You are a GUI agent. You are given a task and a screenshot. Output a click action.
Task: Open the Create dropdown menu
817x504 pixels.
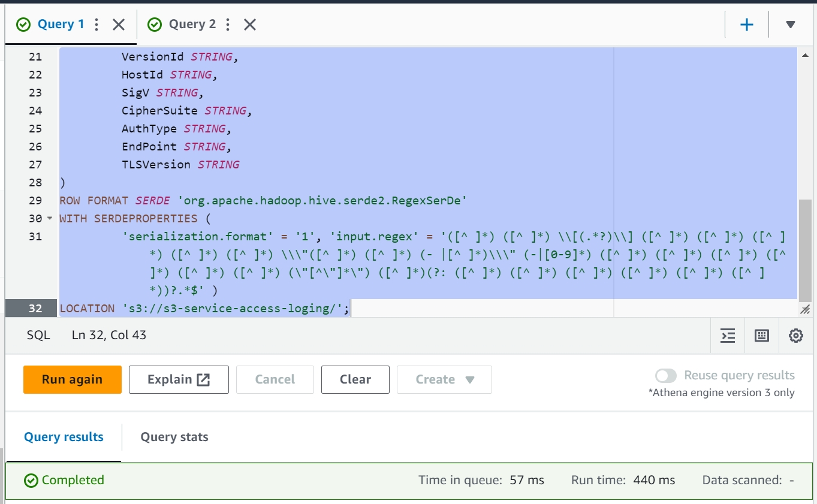tap(444, 379)
